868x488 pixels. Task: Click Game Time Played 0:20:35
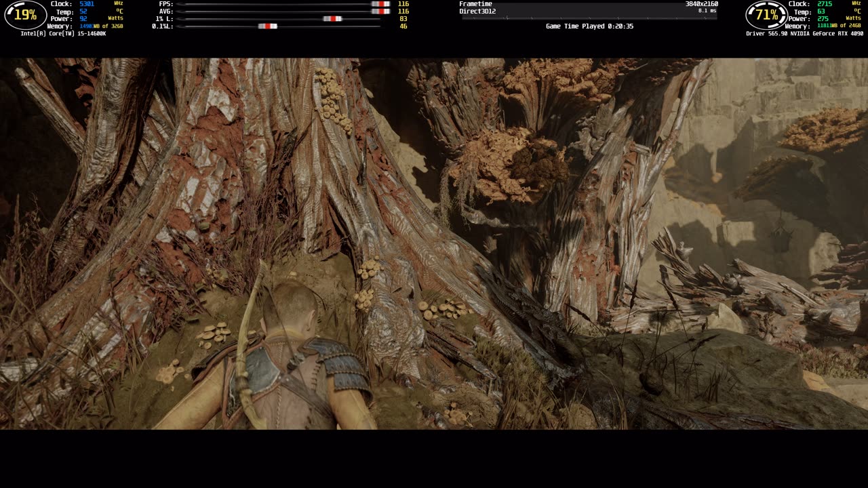[589, 26]
